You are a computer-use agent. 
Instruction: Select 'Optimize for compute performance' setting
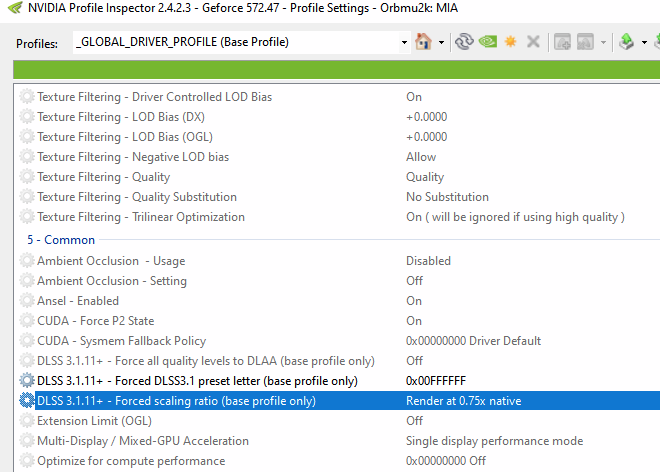coord(131,461)
